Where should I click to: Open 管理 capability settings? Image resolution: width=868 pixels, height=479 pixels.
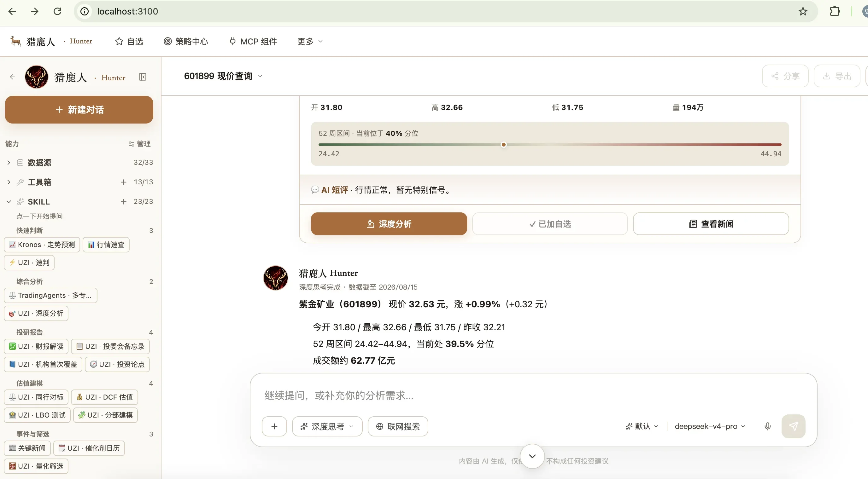coord(139,144)
